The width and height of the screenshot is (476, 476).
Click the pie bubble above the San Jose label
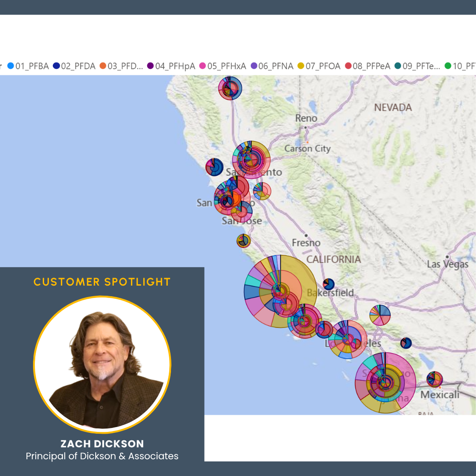[242, 211]
